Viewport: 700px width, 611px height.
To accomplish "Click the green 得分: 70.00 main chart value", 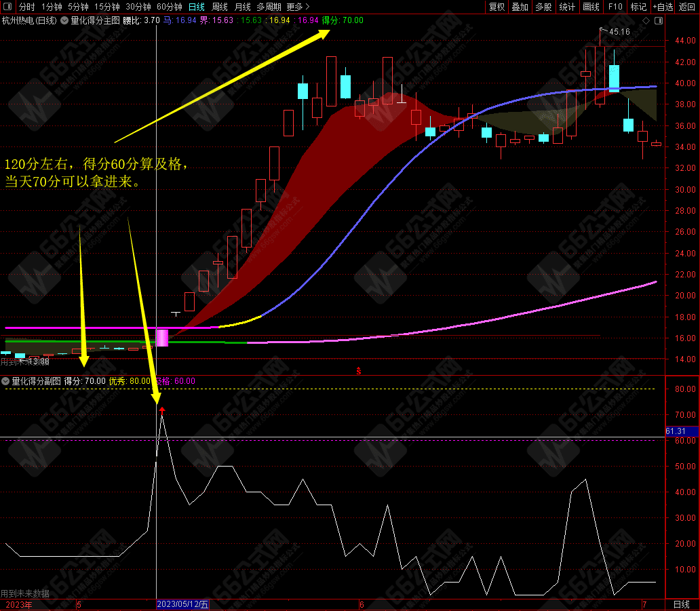I will coord(343,20).
